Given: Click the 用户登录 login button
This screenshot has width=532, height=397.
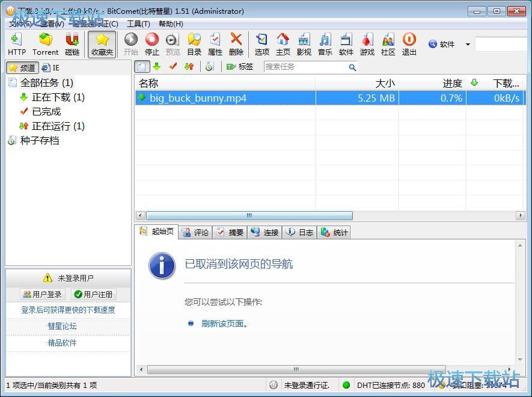Looking at the screenshot, I should 43,294.
